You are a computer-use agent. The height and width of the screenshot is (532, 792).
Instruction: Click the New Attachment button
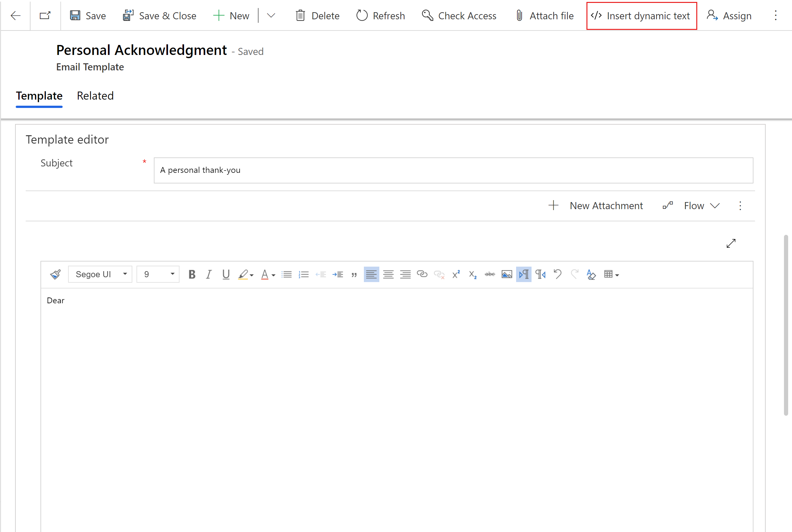pyautogui.click(x=595, y=205)
